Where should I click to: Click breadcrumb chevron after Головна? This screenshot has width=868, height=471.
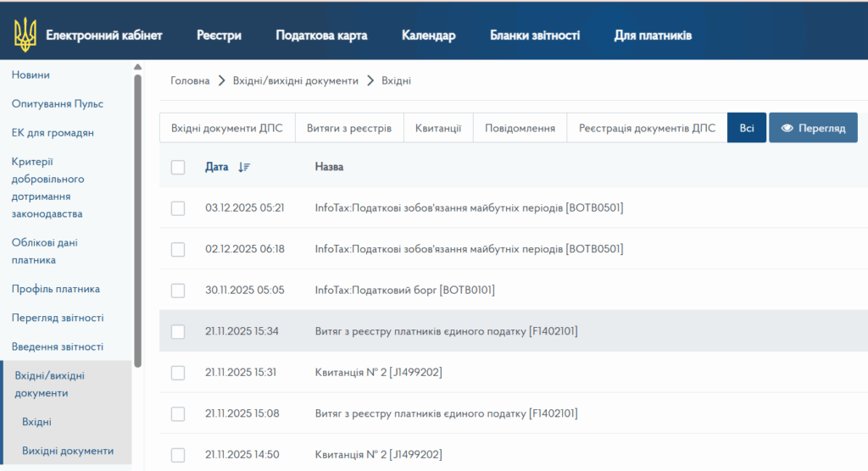[220, 80]
